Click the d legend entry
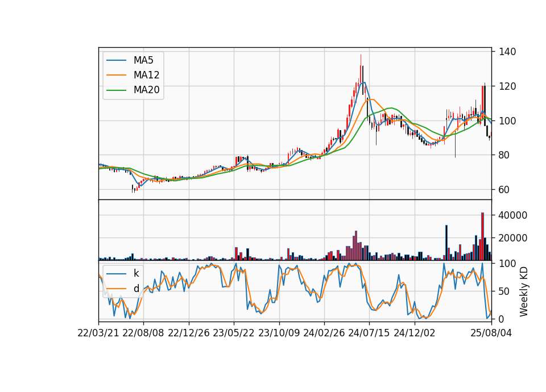The width and height of the screenshot is (546, 392). coord(123,289)
